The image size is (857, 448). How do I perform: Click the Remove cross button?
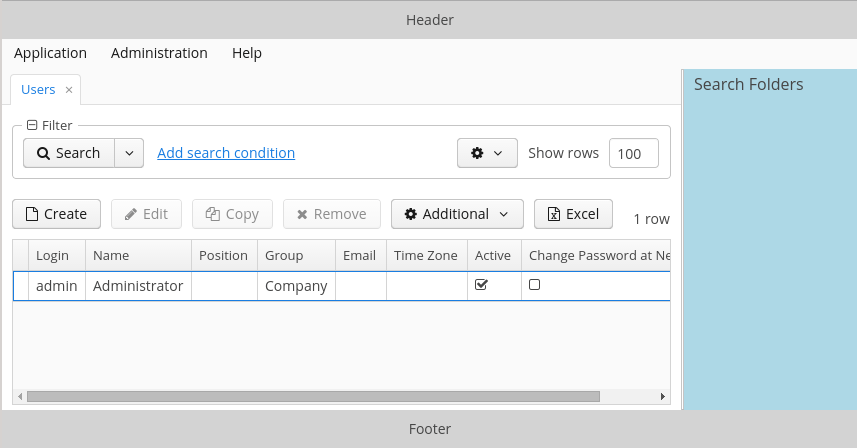[x=332, y=214]
